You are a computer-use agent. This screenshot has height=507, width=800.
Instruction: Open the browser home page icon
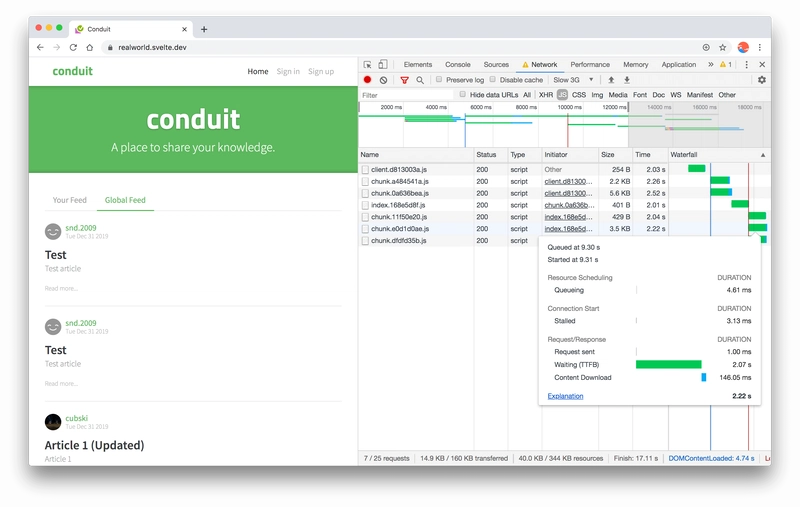click(x=90, y=47)
